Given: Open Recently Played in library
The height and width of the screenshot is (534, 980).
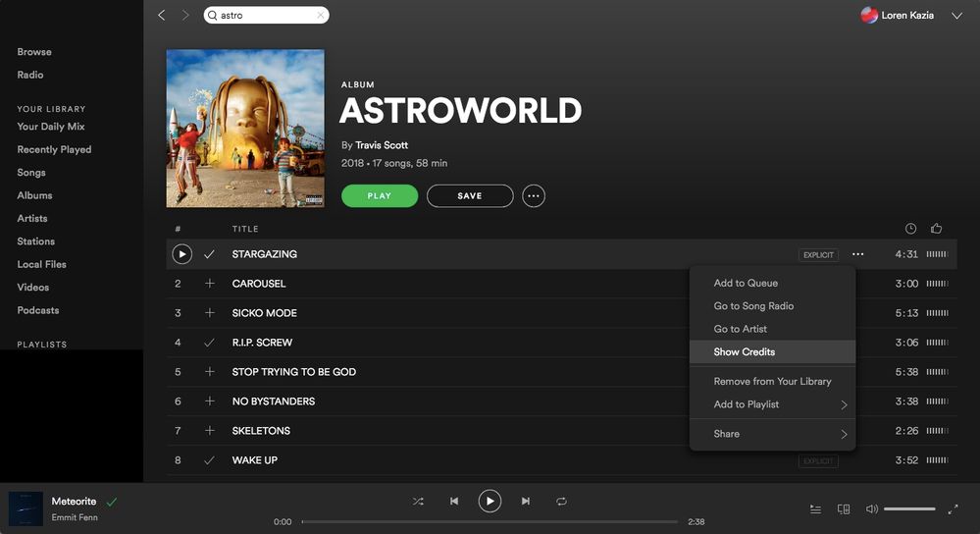Looking at the screenshot, I should tap(54, 149).
